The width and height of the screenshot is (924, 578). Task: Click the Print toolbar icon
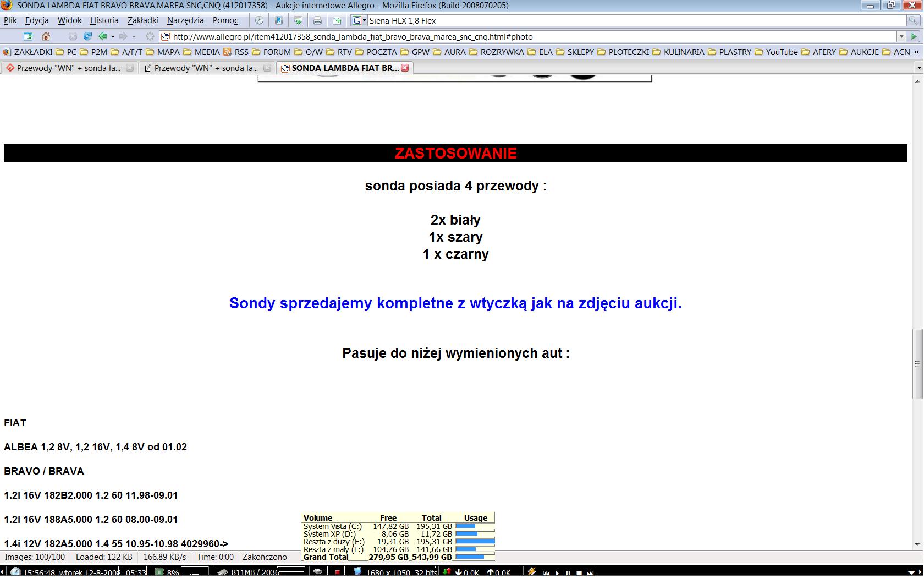pyautogui.click(x=317, y=20)
